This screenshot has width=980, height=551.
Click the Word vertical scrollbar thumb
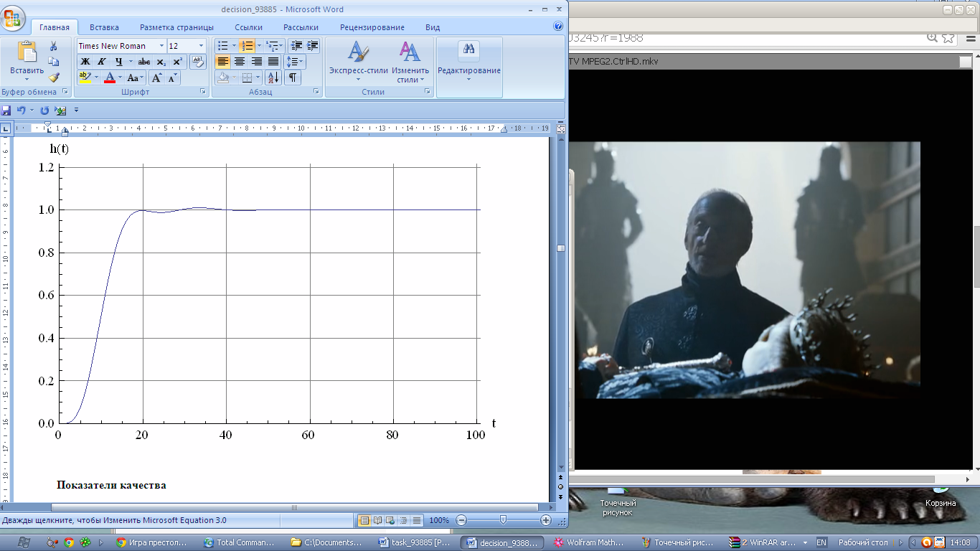pyautogui.click(x=561, y=248)
